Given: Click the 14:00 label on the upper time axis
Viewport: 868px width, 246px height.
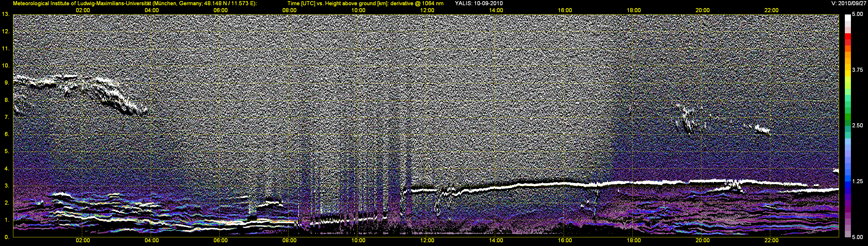Looking at the screenshot, I should (x=496, y=10).
